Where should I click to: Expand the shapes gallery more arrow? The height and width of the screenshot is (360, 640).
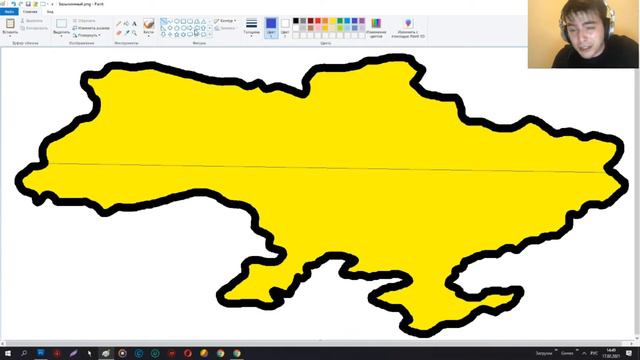(x=210, y=35)
